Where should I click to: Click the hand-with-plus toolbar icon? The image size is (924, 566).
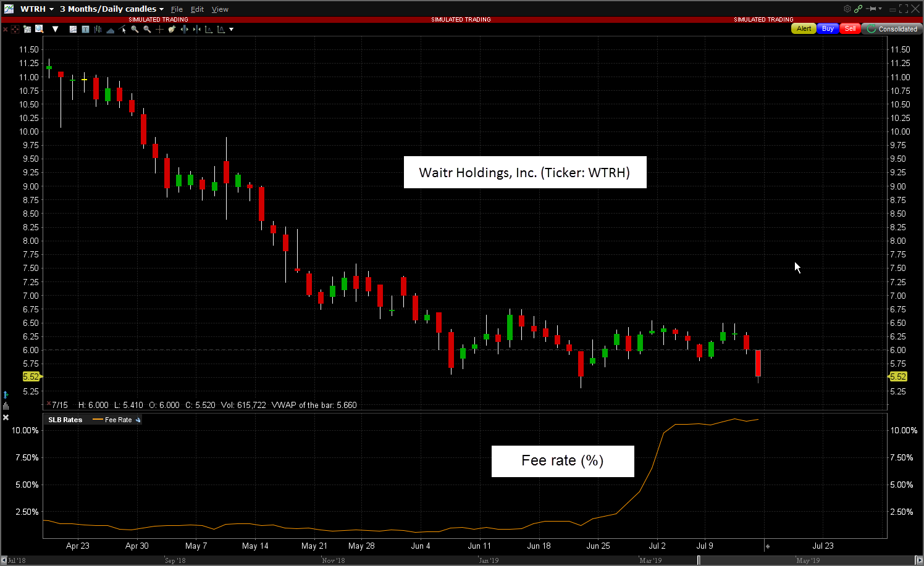coord(172,29)
